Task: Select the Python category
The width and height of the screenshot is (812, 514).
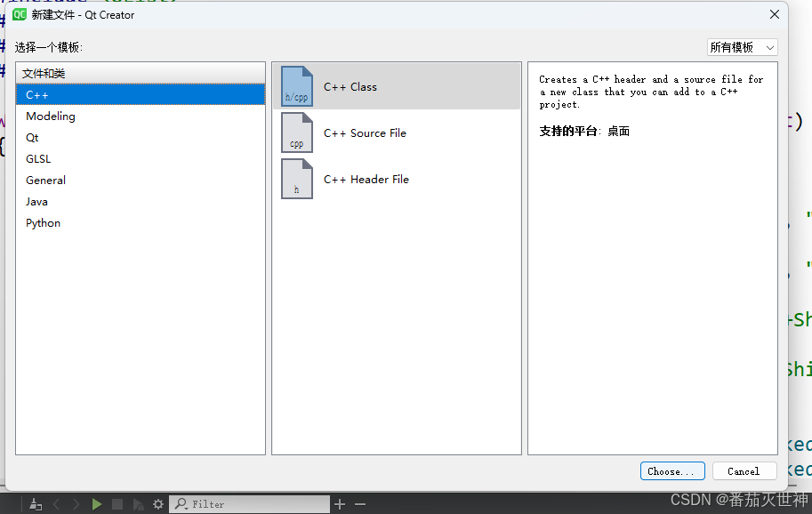Action: pos(43,222)
